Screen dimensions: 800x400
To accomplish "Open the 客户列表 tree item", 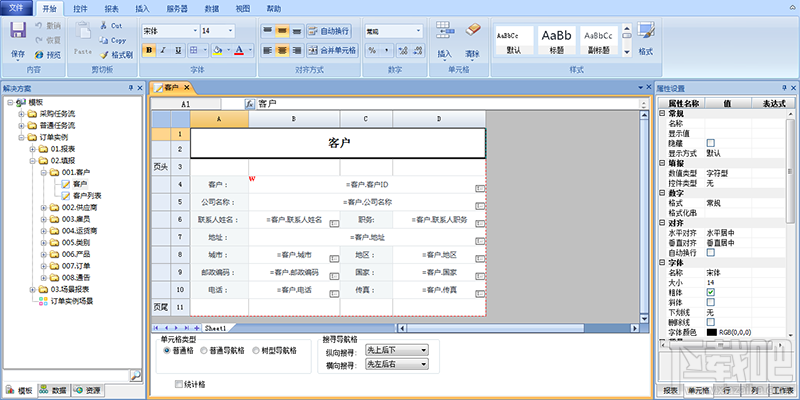I will coord(87,196).
